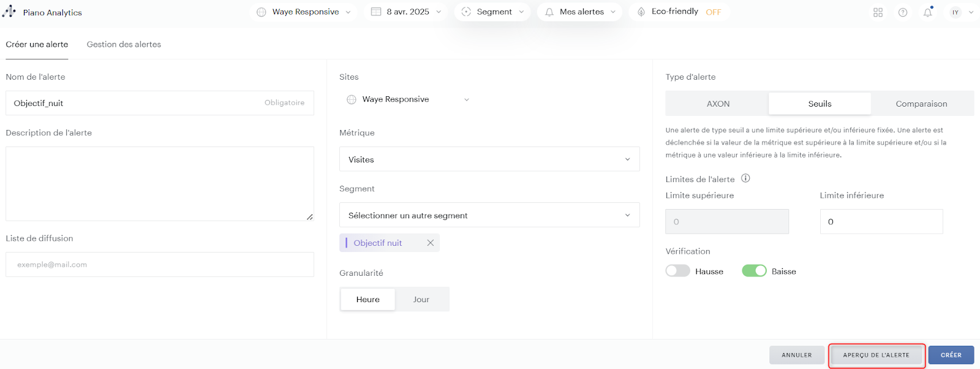Screen dimensions: 980x369
Task: Open the Waye Responsive site dropdown in header
Action: [x=304, y=12]
